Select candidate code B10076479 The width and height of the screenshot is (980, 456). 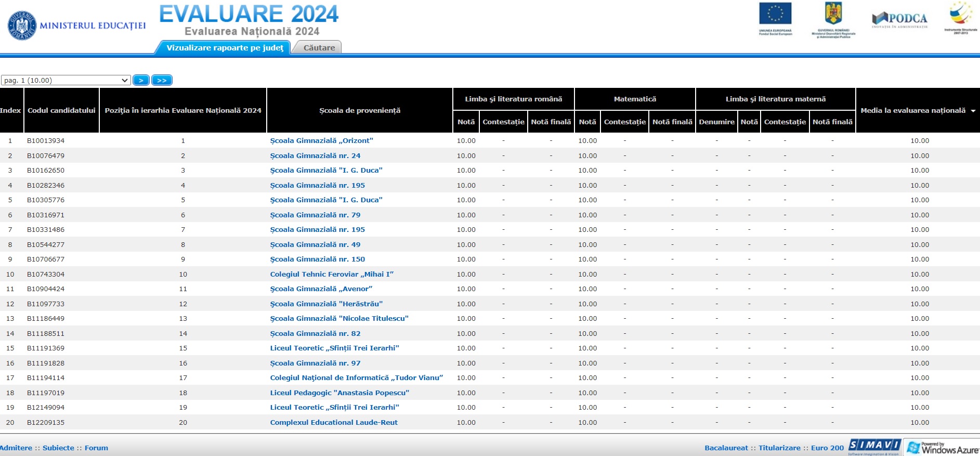(x=46, y=155)
